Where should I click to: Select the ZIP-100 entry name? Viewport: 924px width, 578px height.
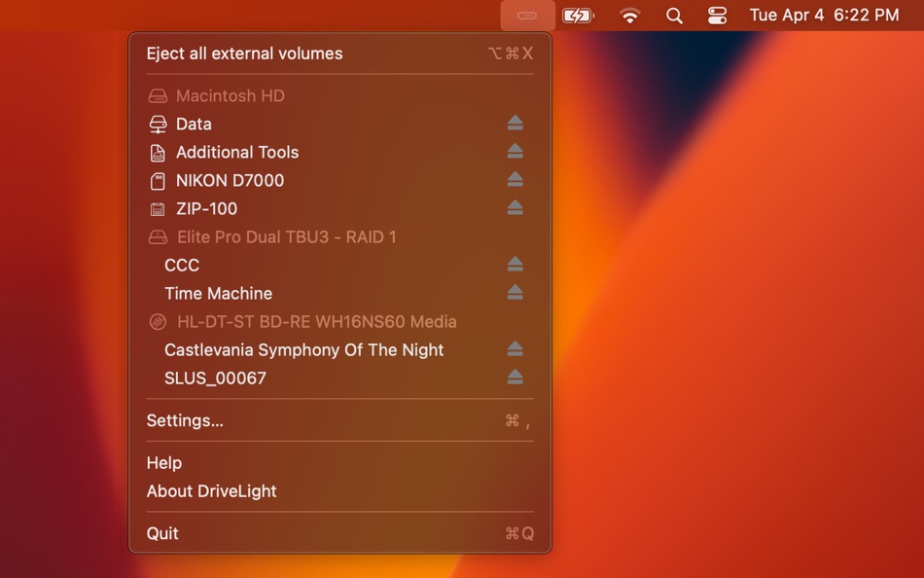click(207, 209)
